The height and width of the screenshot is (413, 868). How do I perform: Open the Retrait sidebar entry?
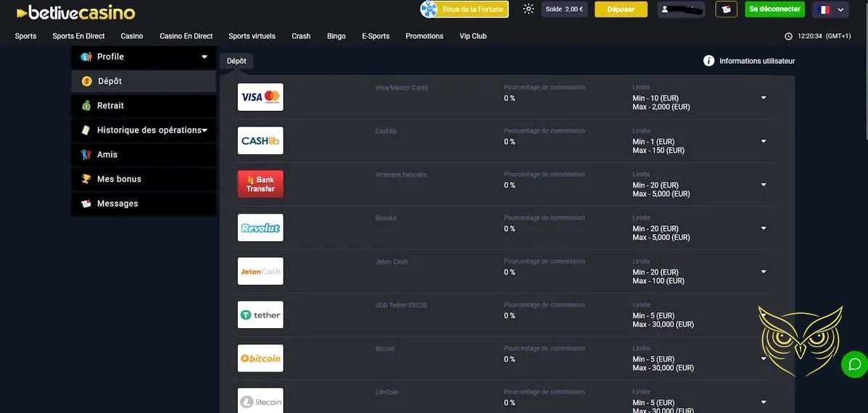pos(144,106)
